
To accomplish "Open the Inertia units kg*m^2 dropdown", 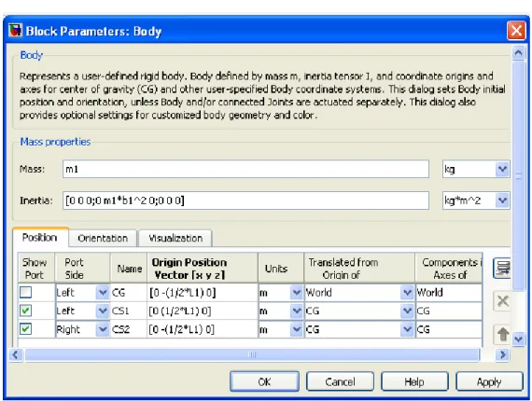I will [502, 200].
